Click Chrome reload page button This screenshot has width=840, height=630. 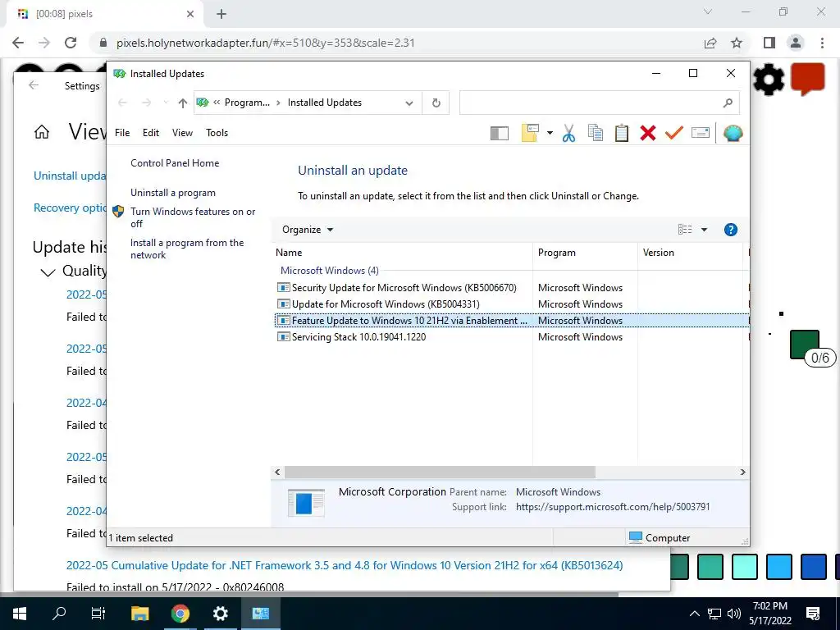(x=71, y=43)
